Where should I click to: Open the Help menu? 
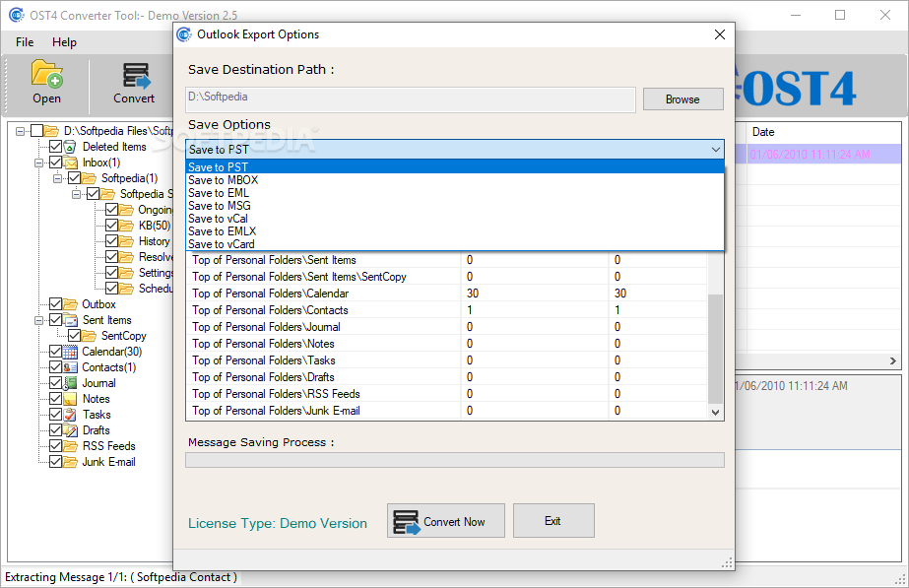pyautogui.click(x=64, y=42)
